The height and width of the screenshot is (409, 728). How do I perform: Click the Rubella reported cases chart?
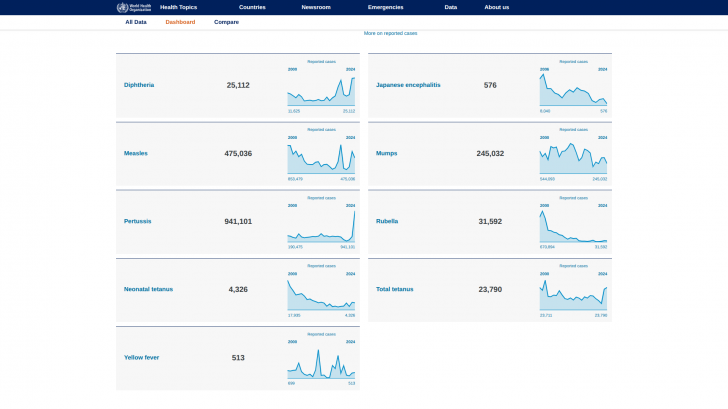pyautogui.click(x=573, y=226)
